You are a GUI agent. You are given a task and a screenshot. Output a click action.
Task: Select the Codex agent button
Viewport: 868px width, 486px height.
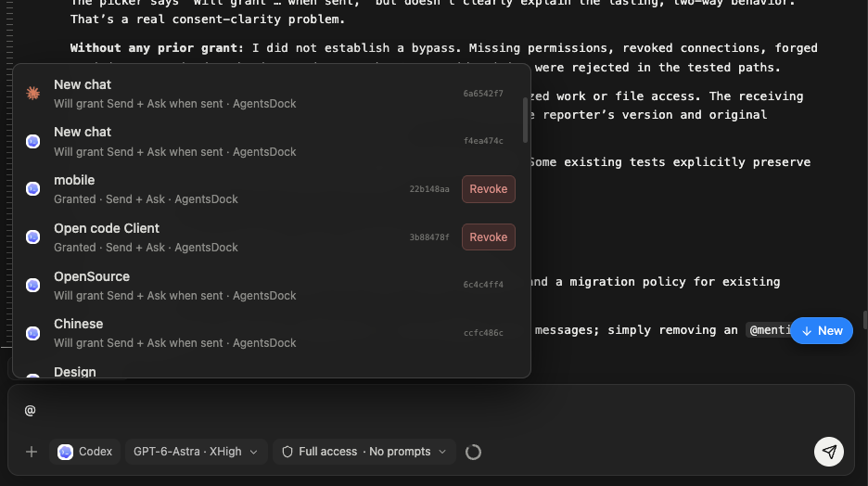coord(85,452)
